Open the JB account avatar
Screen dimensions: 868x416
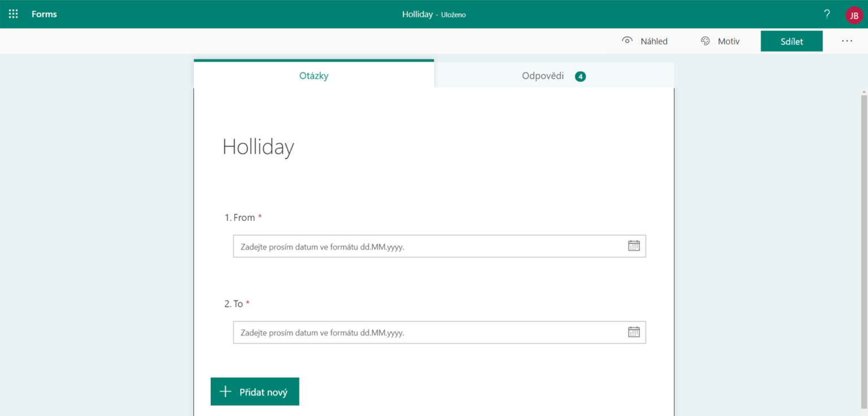[853, 15]
